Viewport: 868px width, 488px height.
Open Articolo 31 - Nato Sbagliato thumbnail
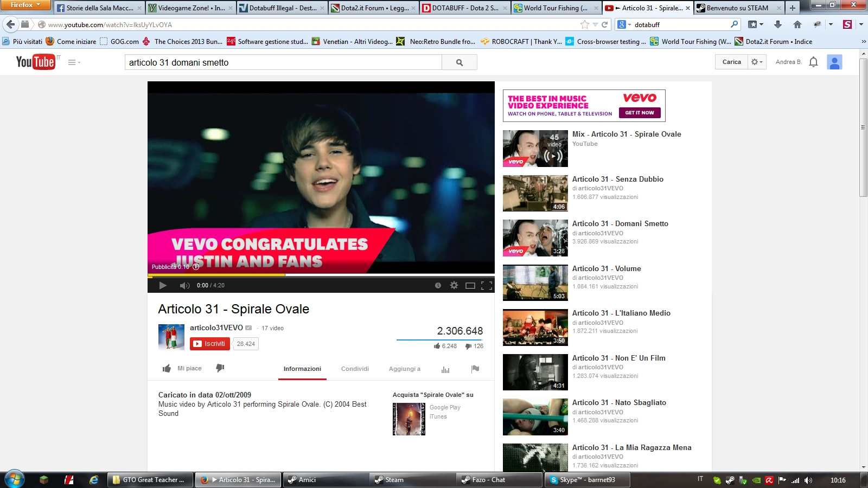(x=535, y=417)
